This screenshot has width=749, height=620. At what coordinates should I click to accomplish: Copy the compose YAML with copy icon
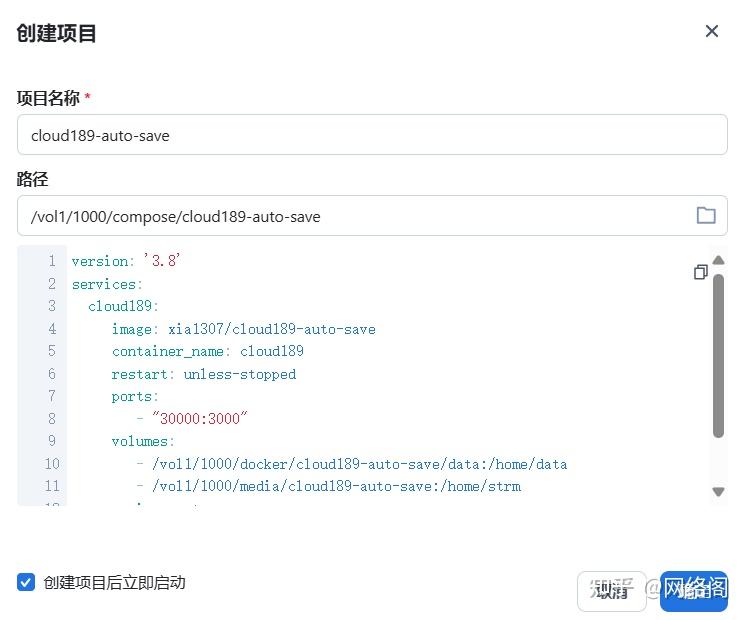click(x=700, y=272)
